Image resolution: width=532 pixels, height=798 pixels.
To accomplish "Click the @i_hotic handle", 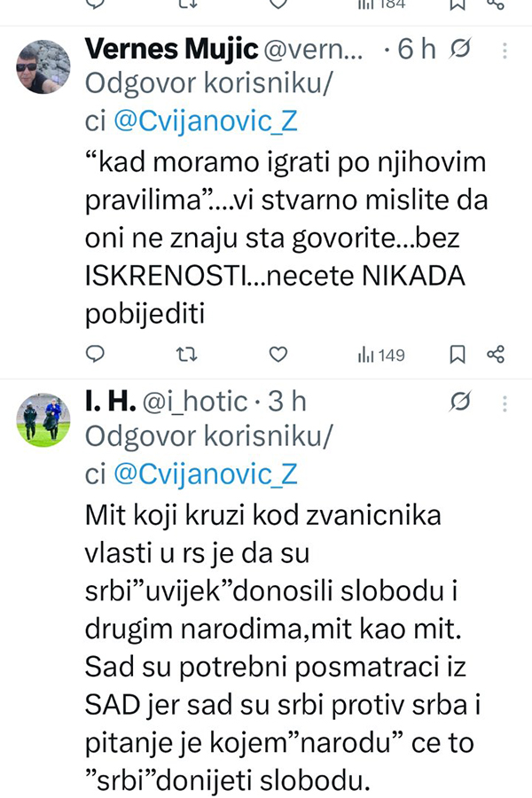I will 193,402.
